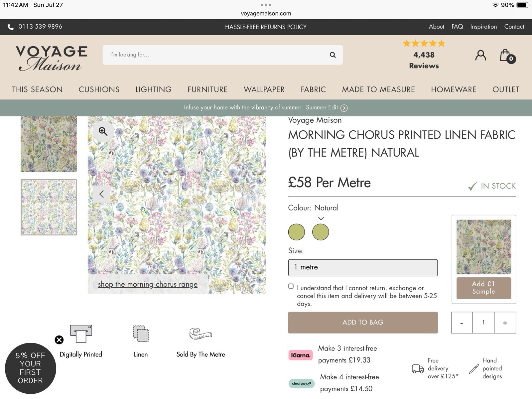Screen dimensions: 532x399
Task: Tick the no-return acknowledgement checkbox
Action: tap(291, 286)
